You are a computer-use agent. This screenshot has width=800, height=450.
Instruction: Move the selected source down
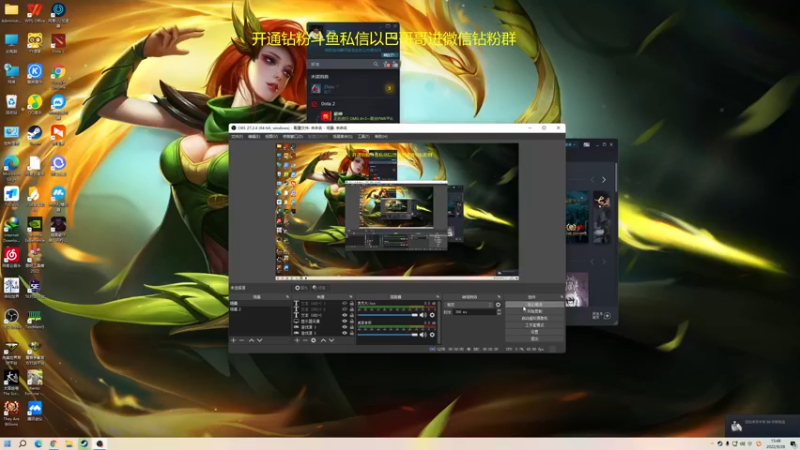coord(332,340)
